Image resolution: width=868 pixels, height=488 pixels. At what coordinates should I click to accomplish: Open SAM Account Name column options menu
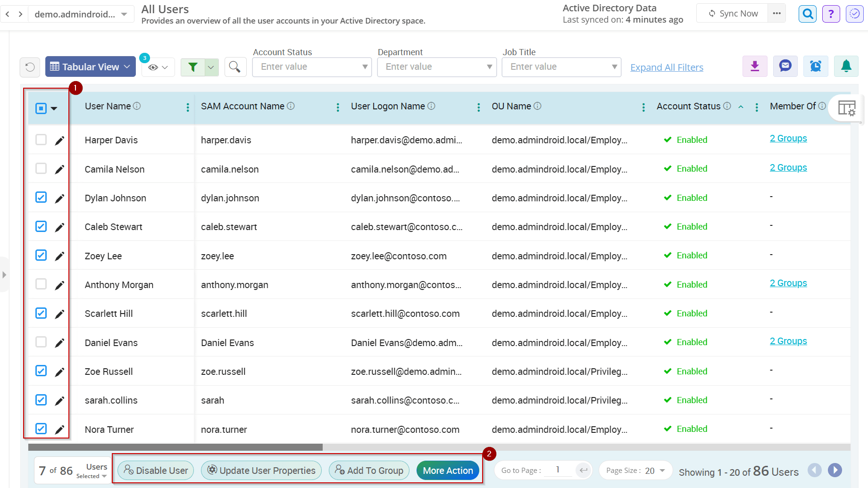tap(338, 108)
